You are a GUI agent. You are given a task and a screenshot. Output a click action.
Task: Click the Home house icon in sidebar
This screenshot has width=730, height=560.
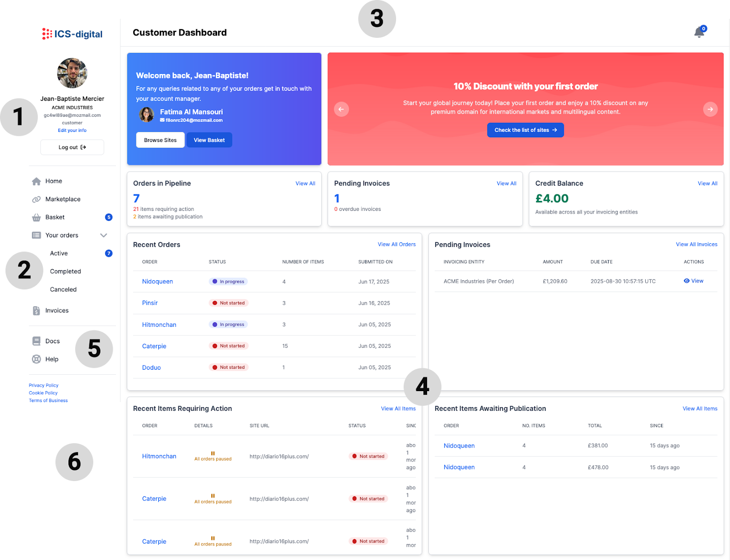click(x=36, y=181)
